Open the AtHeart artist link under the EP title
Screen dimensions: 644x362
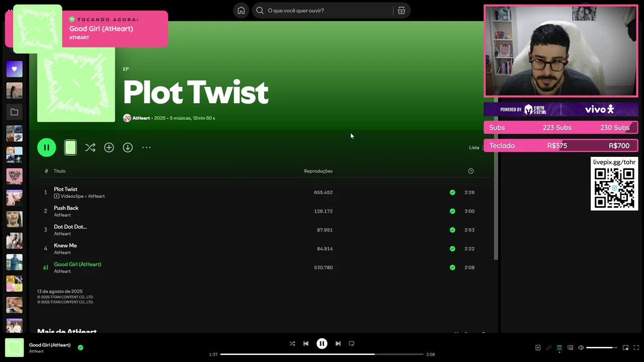click(x=141, y=118)
